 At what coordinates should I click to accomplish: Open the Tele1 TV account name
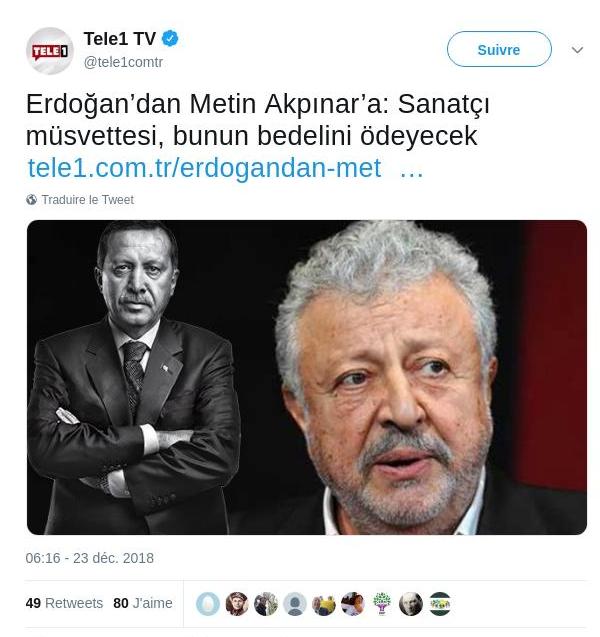(120, 39)
